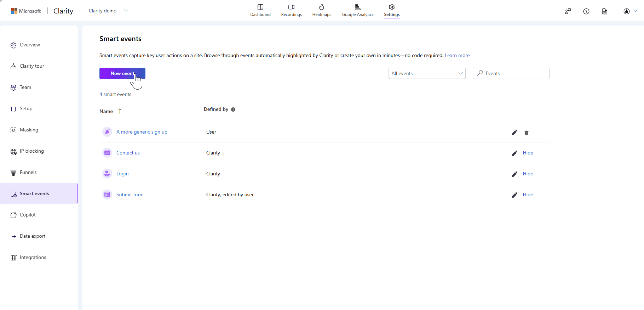Screen dimensions: 644x310
Task: Open the account profile menu
Action: click(630, 11)
